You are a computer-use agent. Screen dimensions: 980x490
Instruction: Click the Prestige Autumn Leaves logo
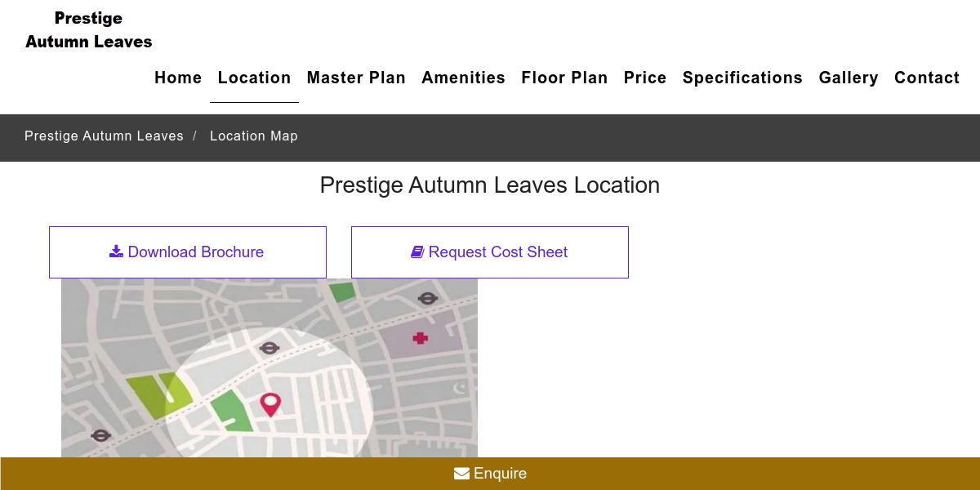89,30
